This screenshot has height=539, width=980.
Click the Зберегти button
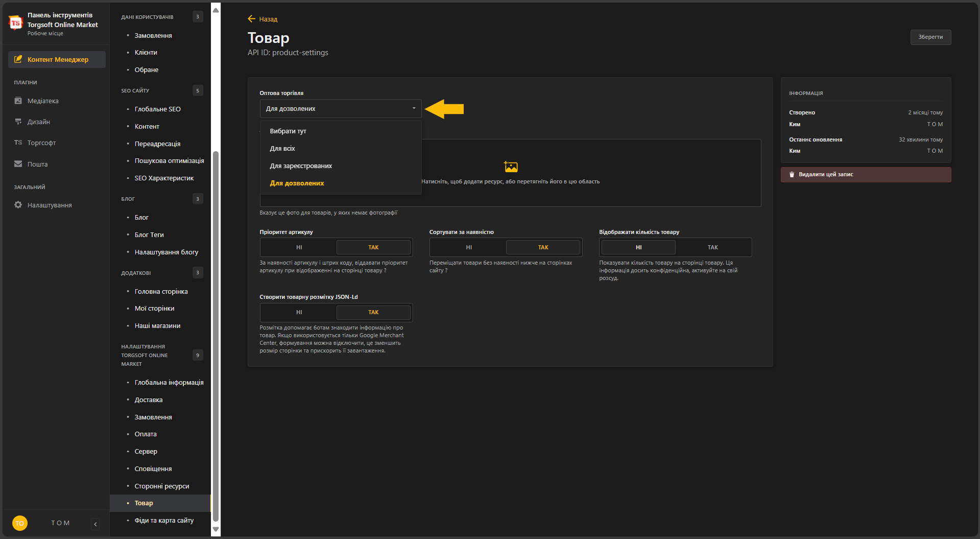930,37
